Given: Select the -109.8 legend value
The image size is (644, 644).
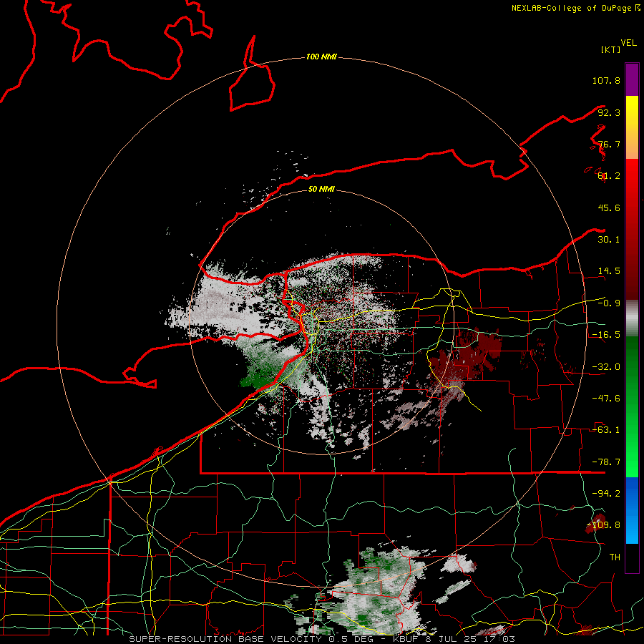Looking at the screenshot, I should (x=603, y=525).
